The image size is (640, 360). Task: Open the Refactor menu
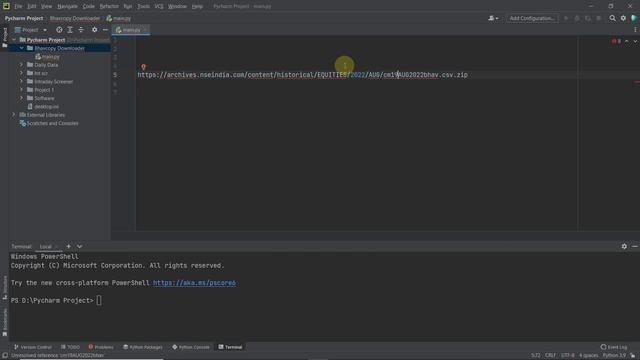pos(109,7)
